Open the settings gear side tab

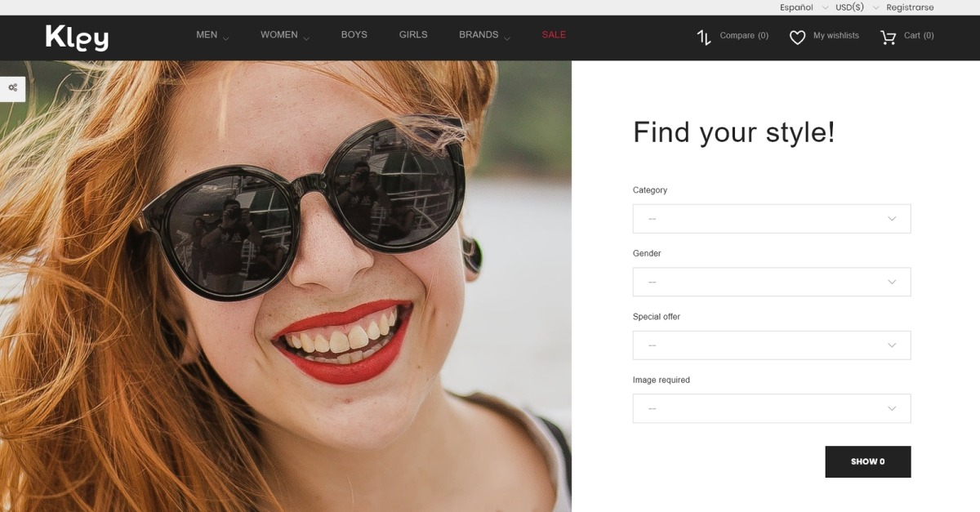[12, 88]
